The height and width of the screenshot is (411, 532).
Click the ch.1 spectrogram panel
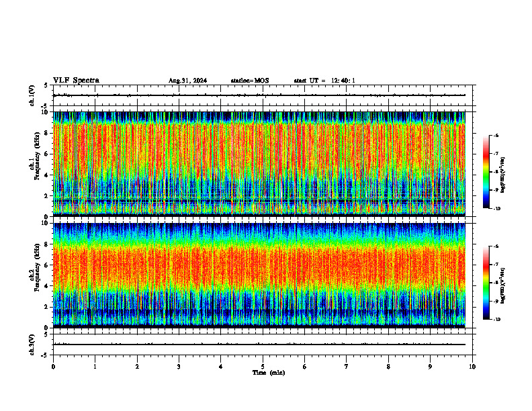click(x=259, y=164)
